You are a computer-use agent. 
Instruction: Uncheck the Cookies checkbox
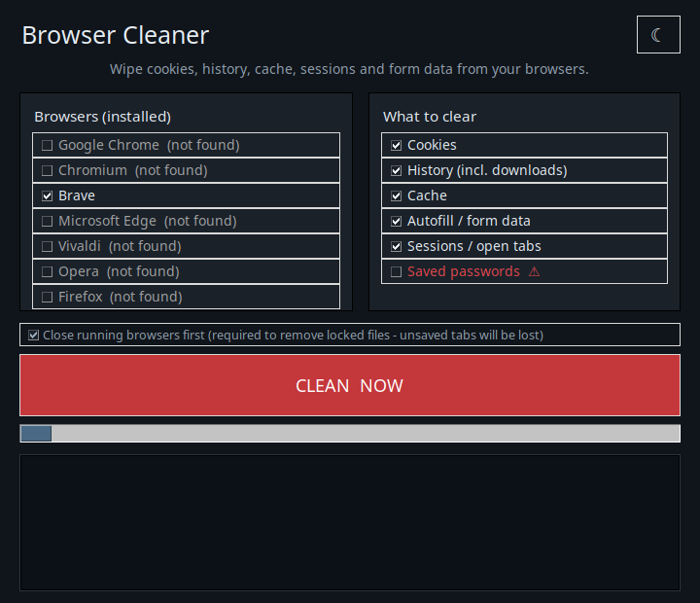396,145
